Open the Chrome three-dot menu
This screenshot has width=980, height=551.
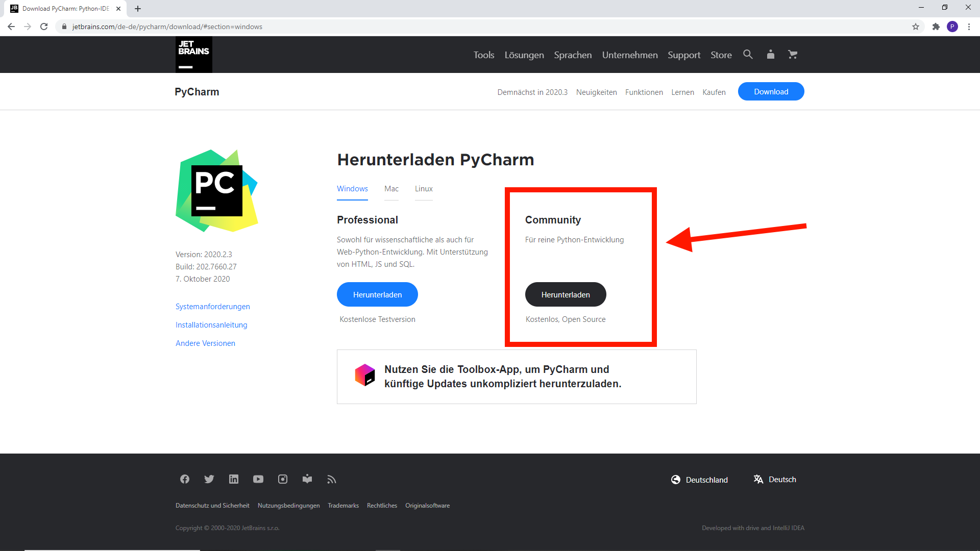tap(969, 27)
